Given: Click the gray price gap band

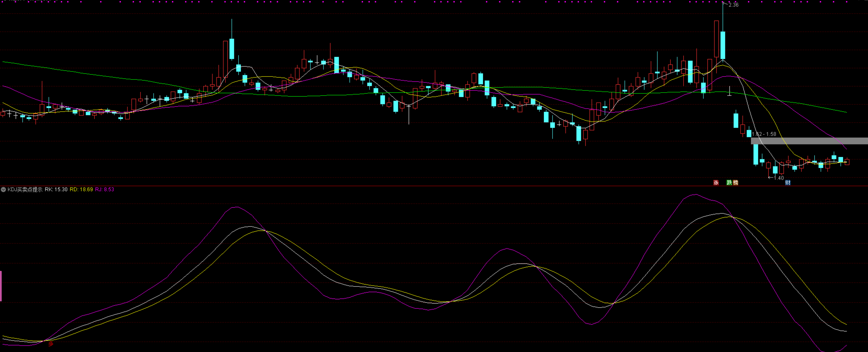Looking at the screenshot, I should (809, 141).
